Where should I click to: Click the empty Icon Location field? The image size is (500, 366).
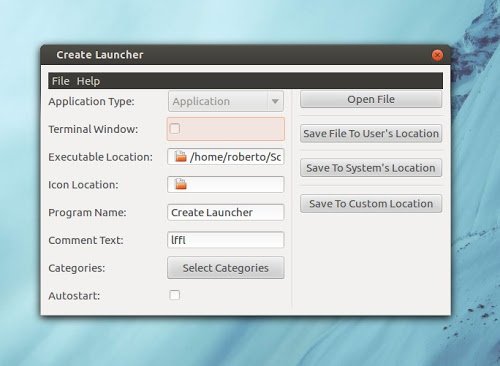(226, 184)
